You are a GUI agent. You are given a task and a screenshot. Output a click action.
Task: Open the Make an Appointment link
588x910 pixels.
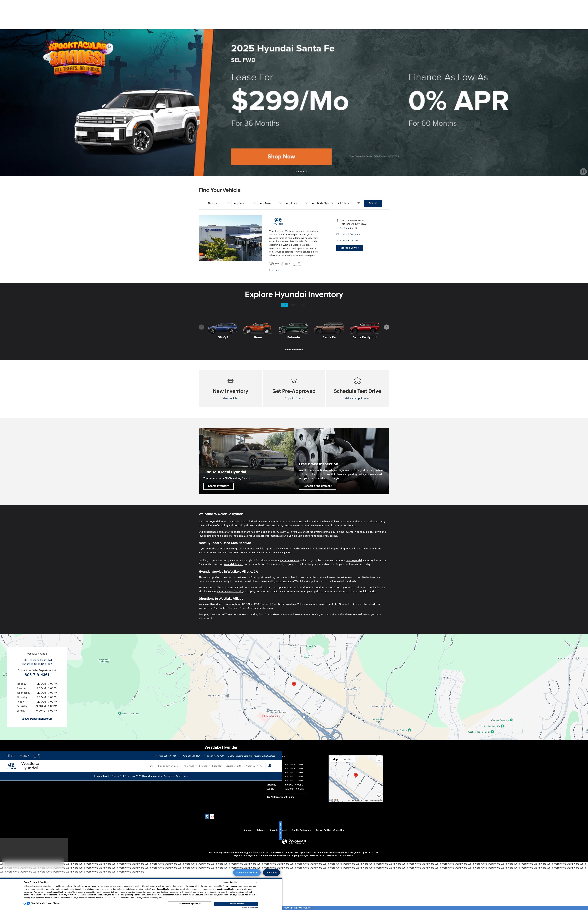pyautogui.click(x=357, y=398)
